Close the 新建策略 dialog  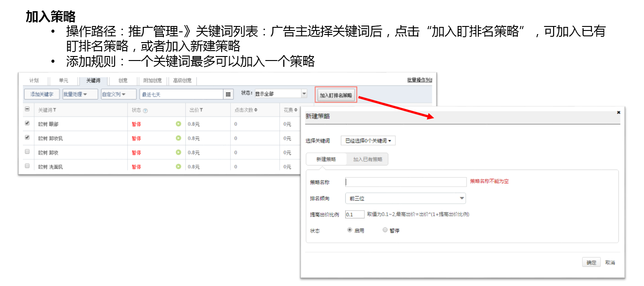(x=618, y=112)
